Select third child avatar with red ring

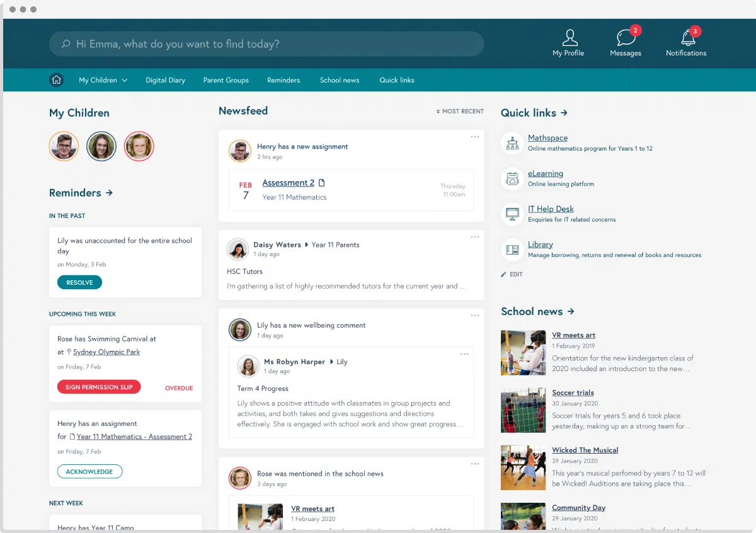(139, 146)
